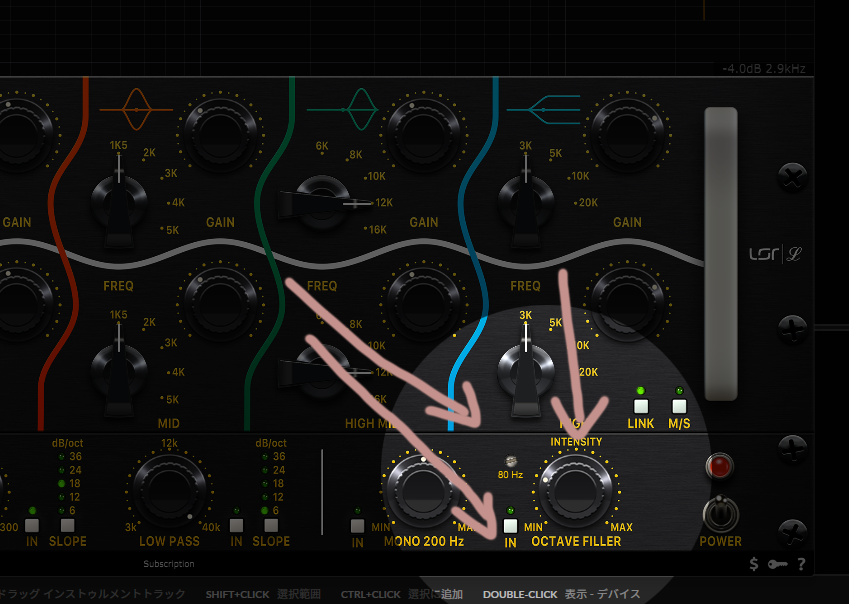Image resolution: width=849 pixels, height=604 pixels.
Task: Toggle the 80 Hz screw switch
Action: coord(510,461)
